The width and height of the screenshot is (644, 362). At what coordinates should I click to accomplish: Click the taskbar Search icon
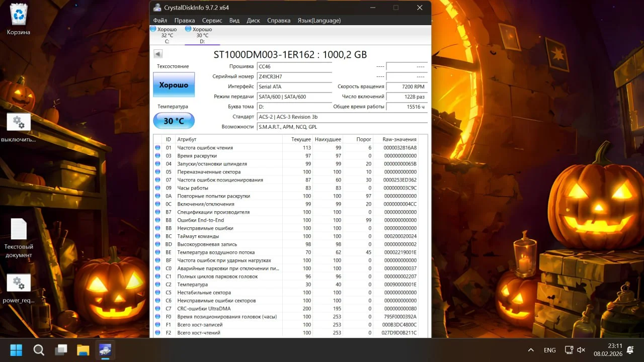[39, 350]
